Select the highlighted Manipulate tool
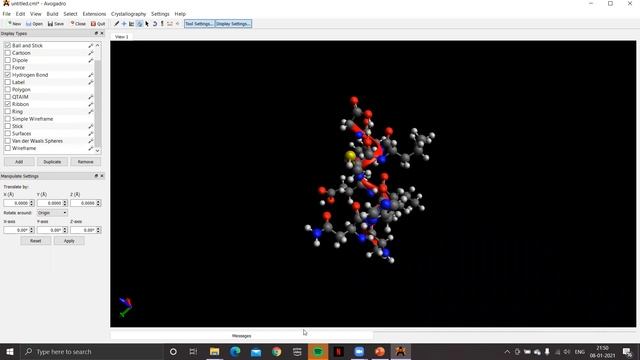 (x=140, y=24)
